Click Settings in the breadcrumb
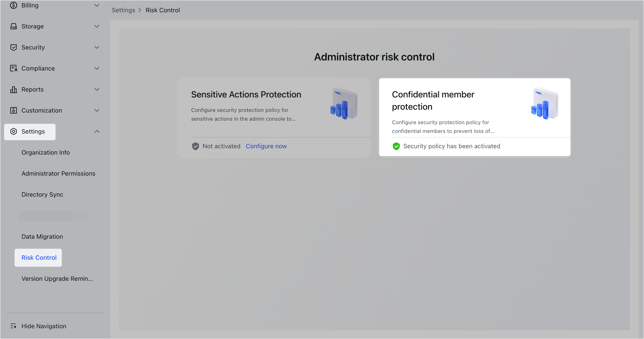The height and width of the screenshot is (339, 644). (123, 10)
